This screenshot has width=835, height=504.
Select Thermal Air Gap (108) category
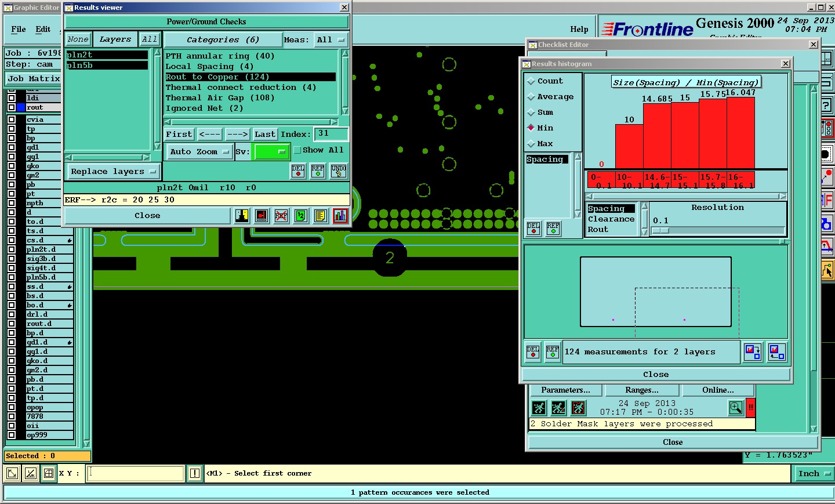pyautogui.click(x=220, y=98)
